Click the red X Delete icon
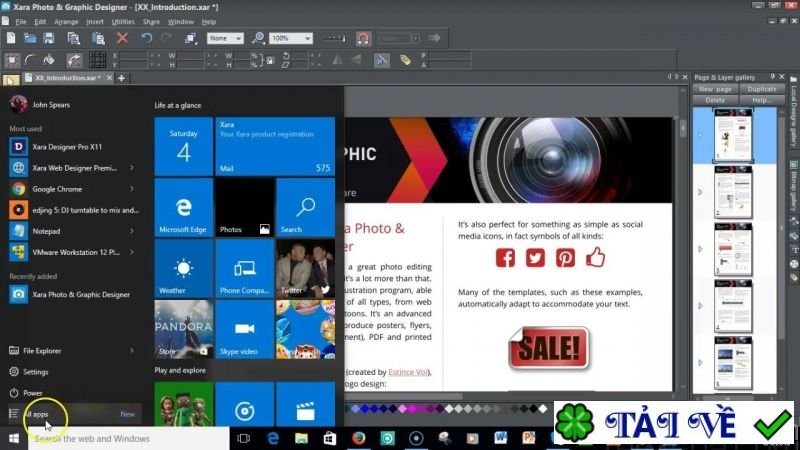 pos(122,38)
